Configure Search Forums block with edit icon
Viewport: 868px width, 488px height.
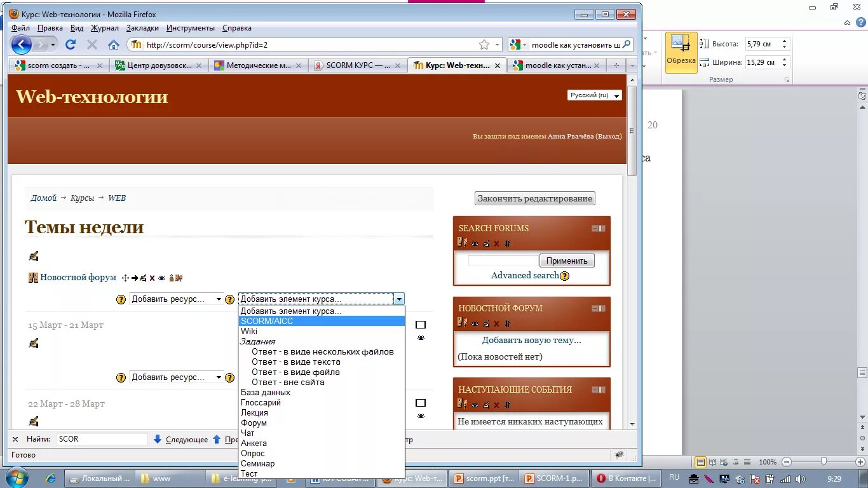[x=486, y=243]
